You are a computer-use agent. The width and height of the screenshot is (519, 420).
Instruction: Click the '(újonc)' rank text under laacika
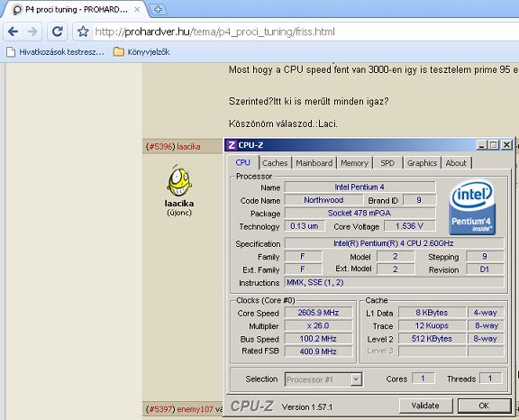coord(179,213)
